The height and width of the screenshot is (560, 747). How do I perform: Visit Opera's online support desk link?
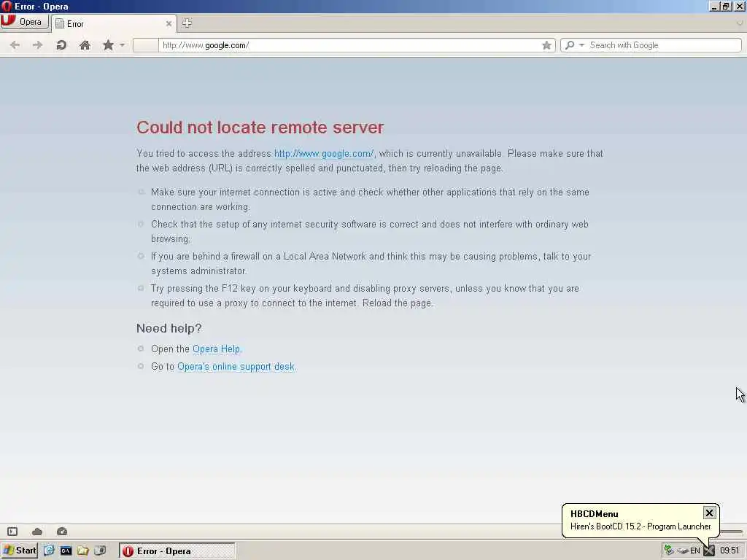(x=236, y=367)
